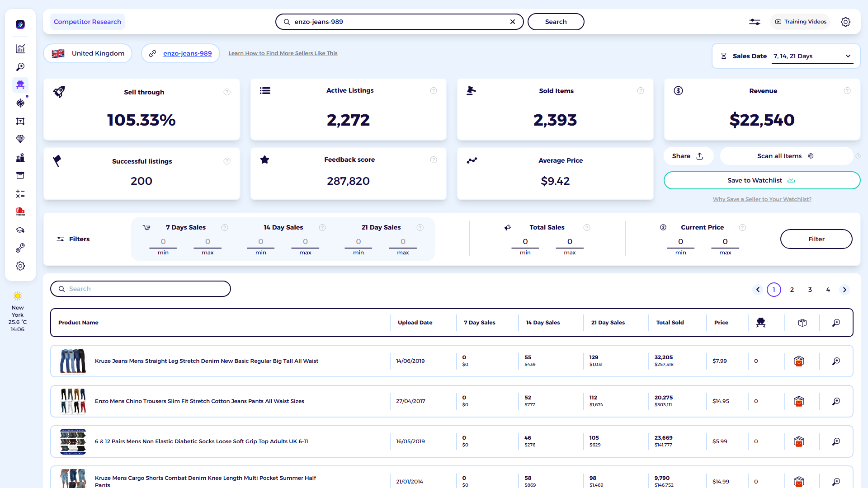Open the red truck sidebar icon
Viewport: 868px width, 488px height.
(20, 211)
